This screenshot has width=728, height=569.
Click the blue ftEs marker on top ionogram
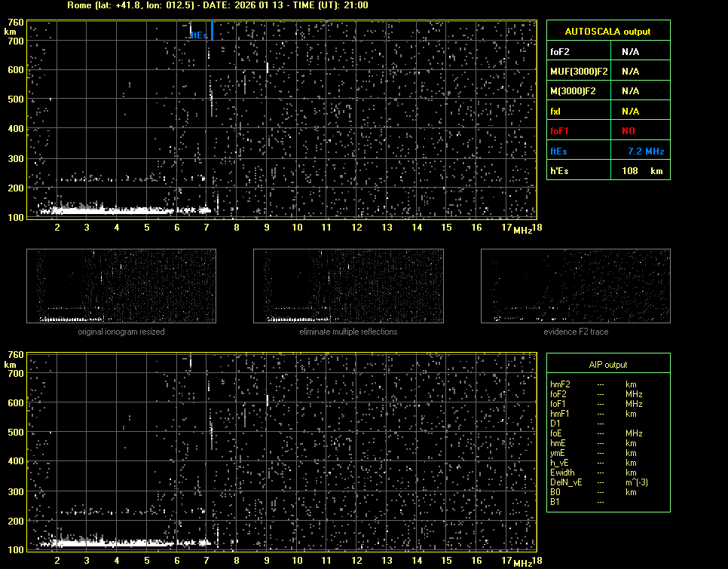coord(212,31)
